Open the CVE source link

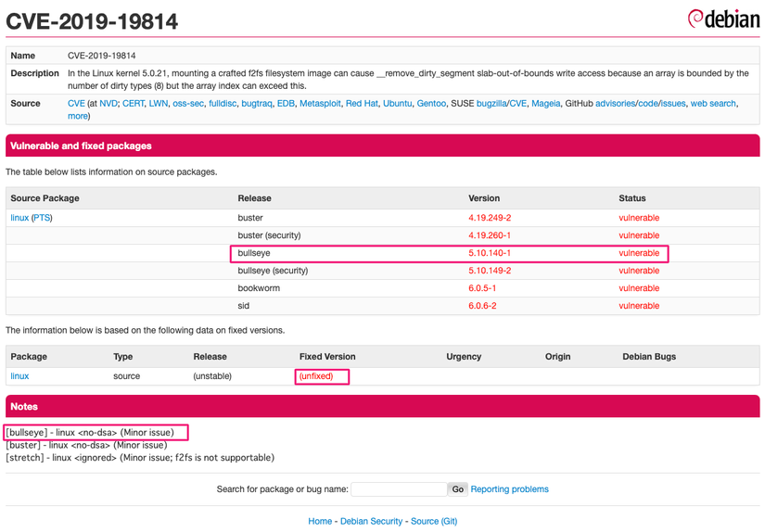click(x=76, y=104)
